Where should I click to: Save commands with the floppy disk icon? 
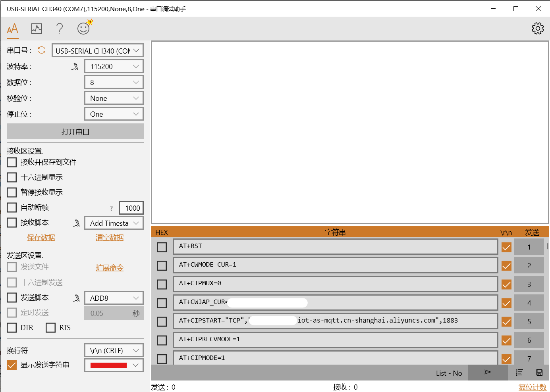[539, 373]
